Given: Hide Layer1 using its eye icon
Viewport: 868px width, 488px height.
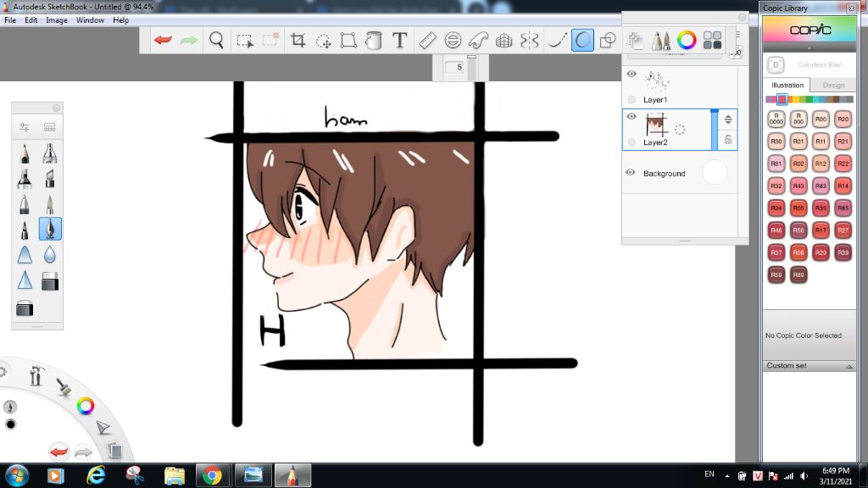Looking at the screenshot, I should click(632, 74).
